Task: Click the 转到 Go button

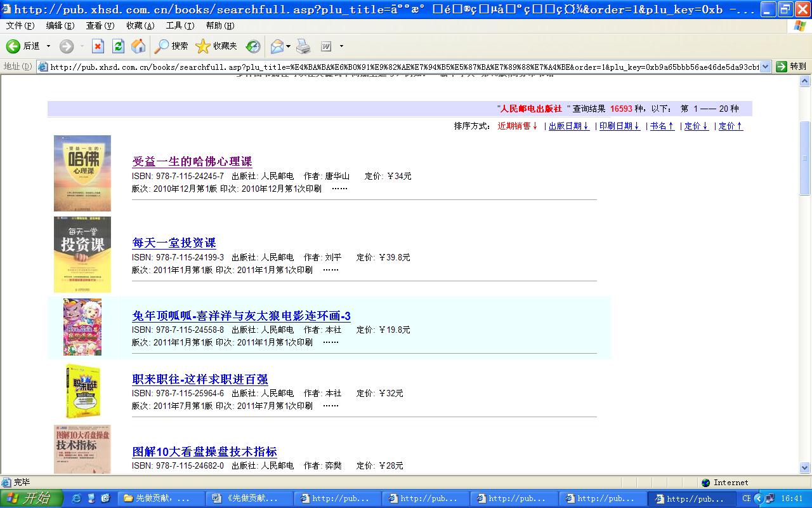Action: pyautogui.click(x=791, y=67)
